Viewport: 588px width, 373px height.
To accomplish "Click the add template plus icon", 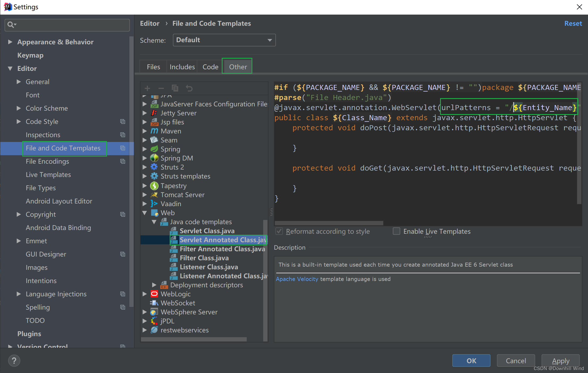I will [147, 88].
